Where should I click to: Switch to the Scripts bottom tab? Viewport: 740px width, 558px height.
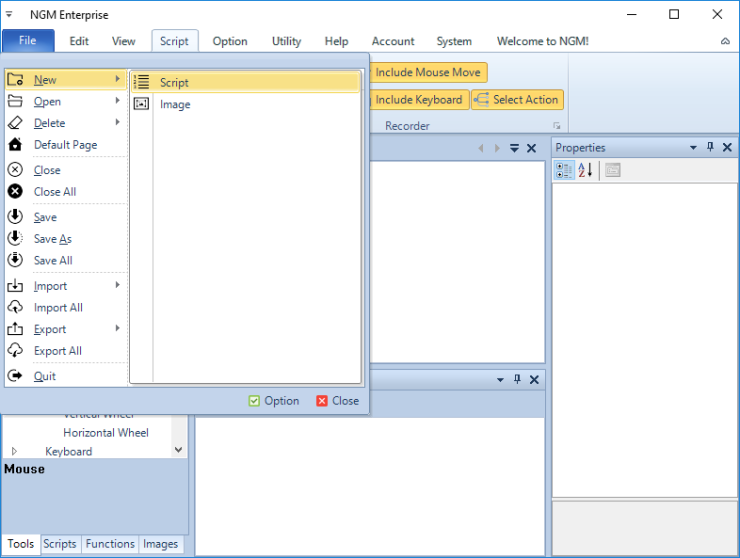click(60, 544)
